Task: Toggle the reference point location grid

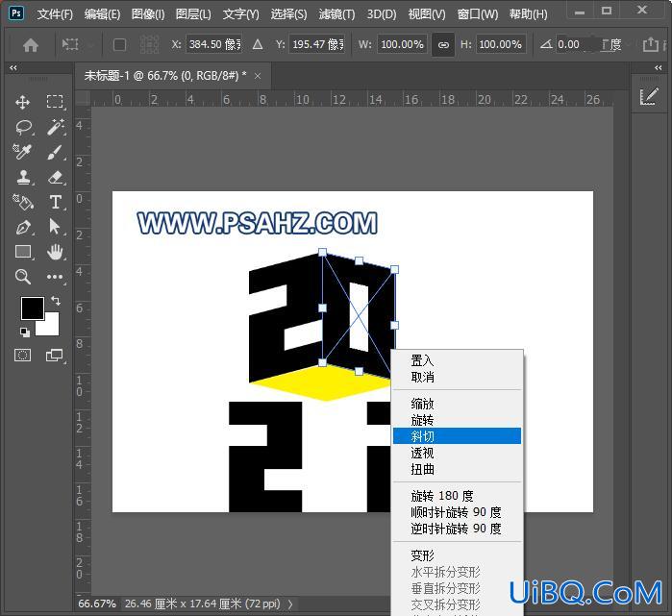Action: 149,44
